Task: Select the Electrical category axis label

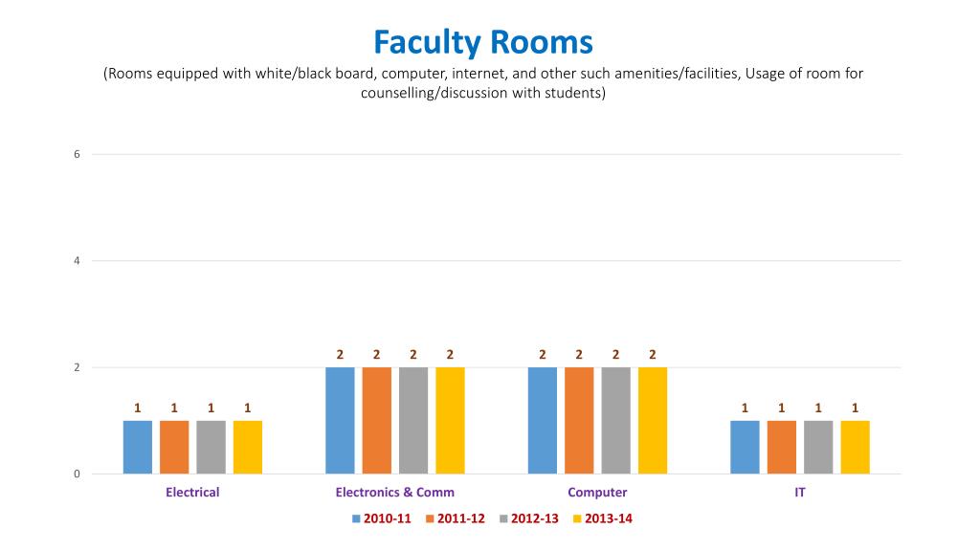Action: point(192,493)
